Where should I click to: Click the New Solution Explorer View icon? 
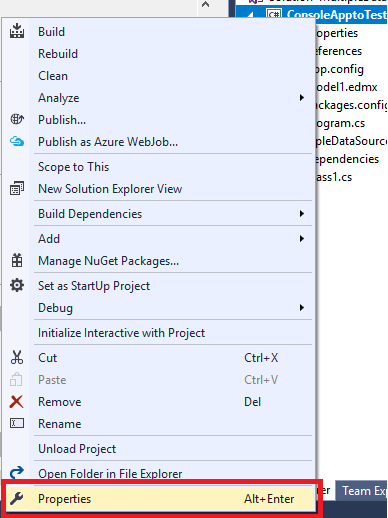[x=17, y=188]
